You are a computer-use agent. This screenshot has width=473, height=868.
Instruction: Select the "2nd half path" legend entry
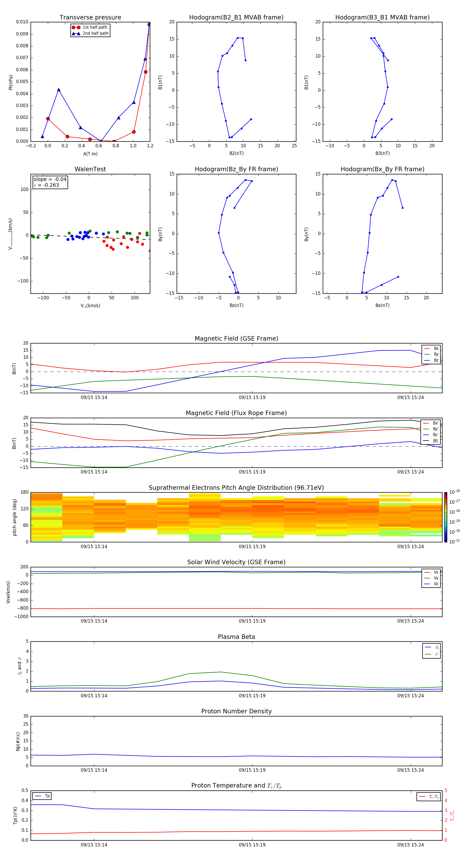90,33
